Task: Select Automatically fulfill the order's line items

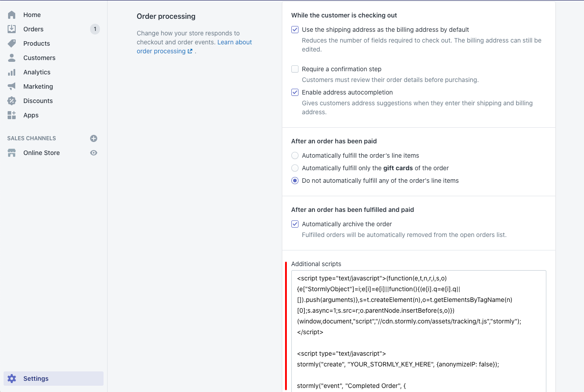Action: pyautogui.click(x=295, y=155)
